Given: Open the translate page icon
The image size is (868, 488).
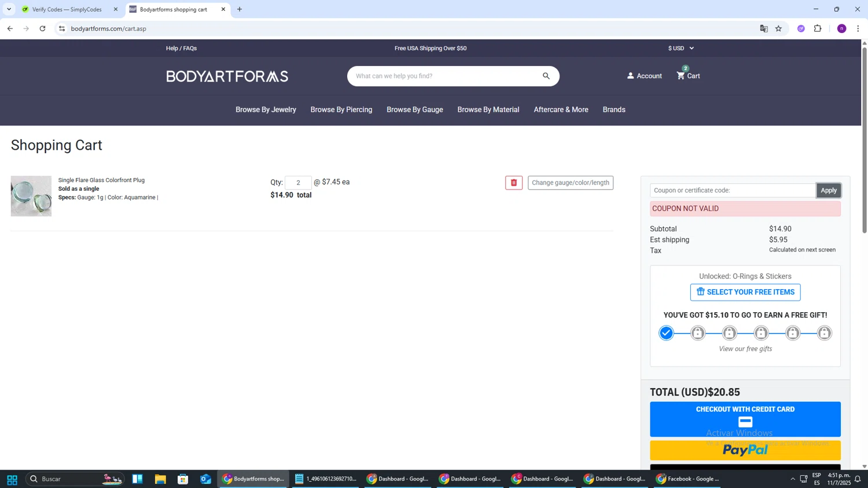Looking at the screenshot, I should [764, 28].
